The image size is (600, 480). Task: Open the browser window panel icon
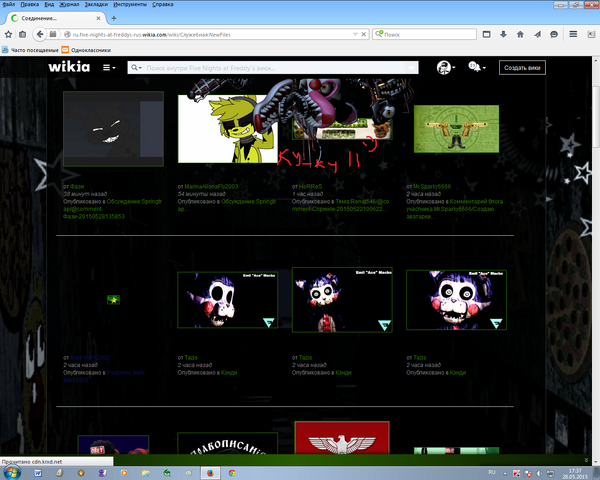(x=486, y=34)
